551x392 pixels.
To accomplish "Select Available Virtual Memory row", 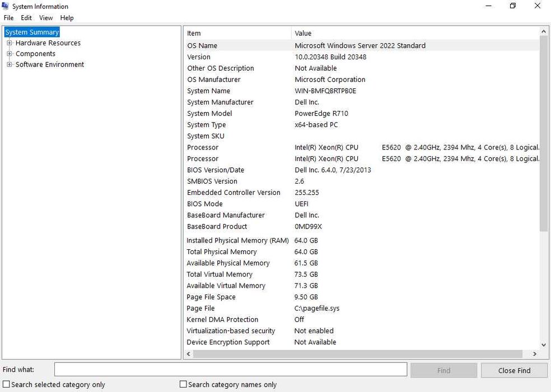I will pos(362,286).
